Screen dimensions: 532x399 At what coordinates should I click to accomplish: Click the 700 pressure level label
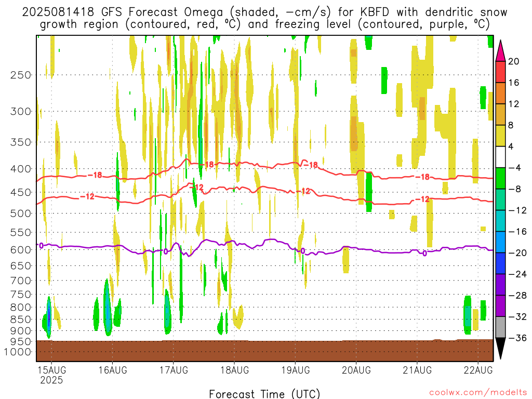pos(21,281)
